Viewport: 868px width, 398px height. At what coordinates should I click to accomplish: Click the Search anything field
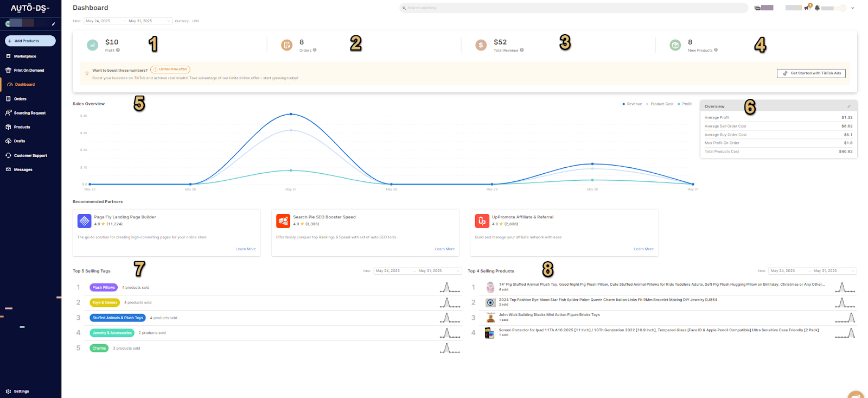tap(573, 8)
